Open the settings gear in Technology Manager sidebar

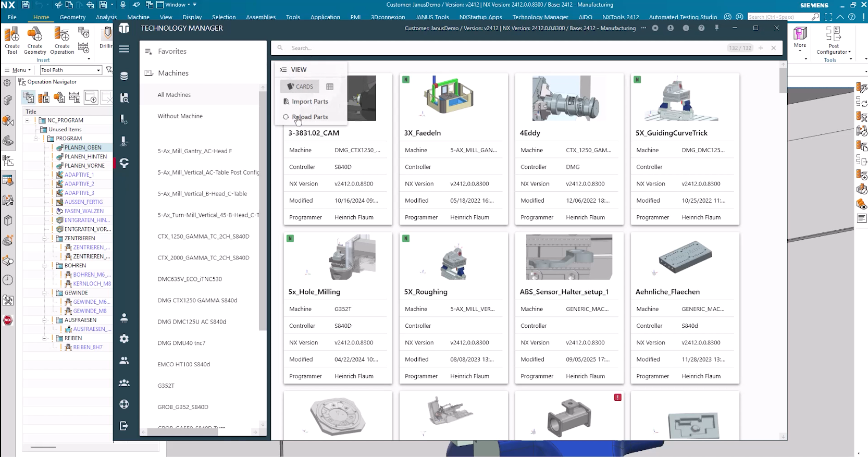(x=124, y=339)
